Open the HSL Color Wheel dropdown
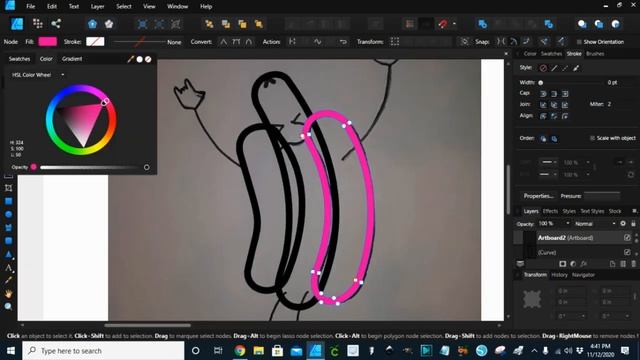This screenshot has width=640, height=360. click(x=38, y=75)
